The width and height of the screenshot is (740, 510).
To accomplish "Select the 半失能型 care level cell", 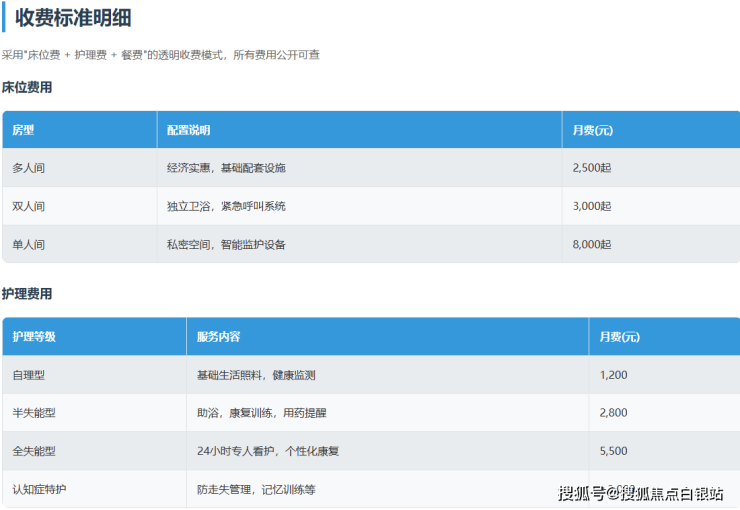I will tap(34, 413).
